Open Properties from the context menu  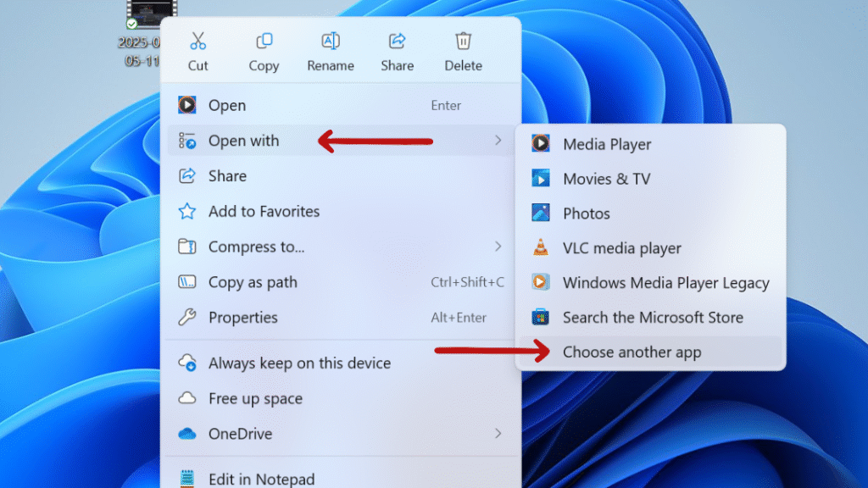point(341,317)
